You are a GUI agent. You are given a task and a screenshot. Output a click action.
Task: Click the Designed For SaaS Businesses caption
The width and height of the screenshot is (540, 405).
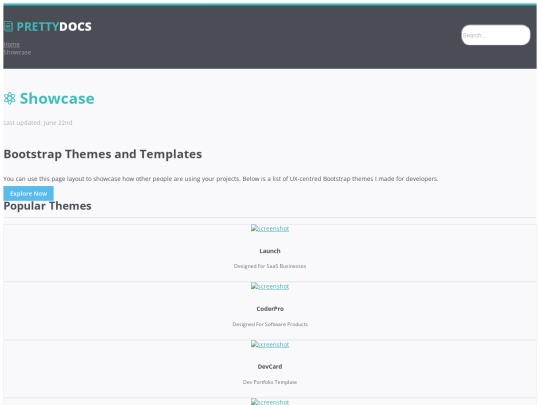point(270,266)
